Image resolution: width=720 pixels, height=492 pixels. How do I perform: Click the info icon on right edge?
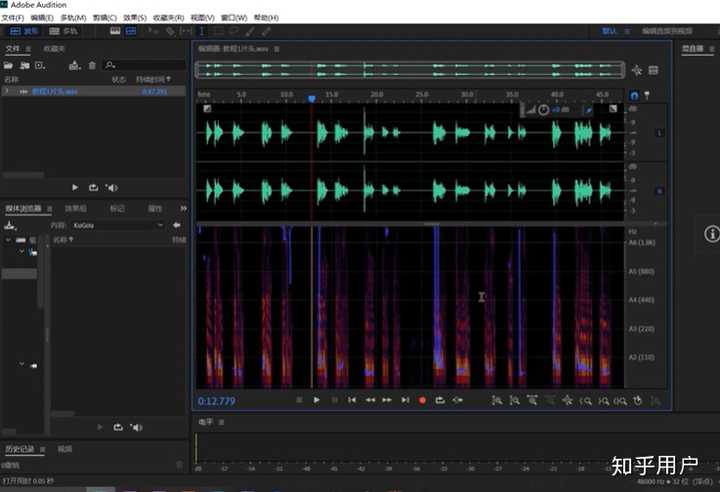[711, 233]
